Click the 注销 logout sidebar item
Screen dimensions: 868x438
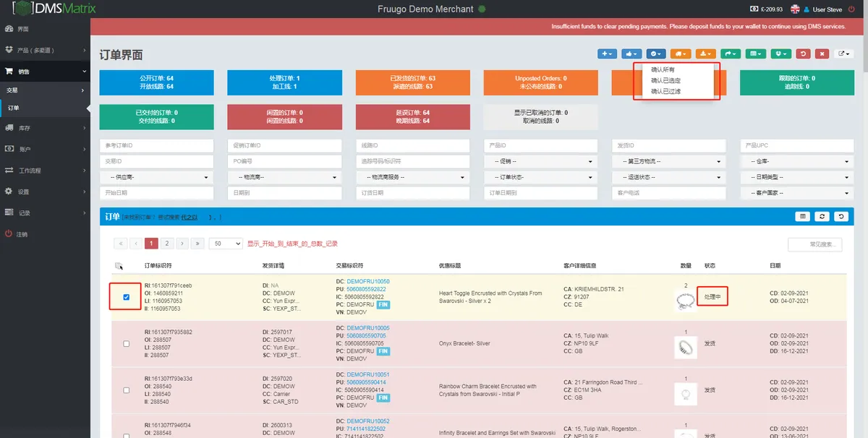[45, 234]
